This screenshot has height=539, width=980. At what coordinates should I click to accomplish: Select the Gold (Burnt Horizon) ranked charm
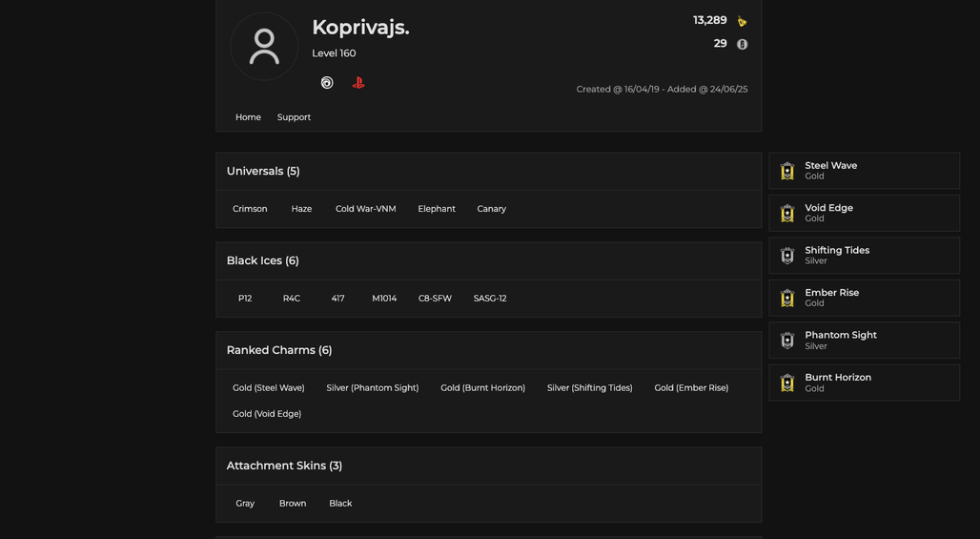click(x=483, y=387)
